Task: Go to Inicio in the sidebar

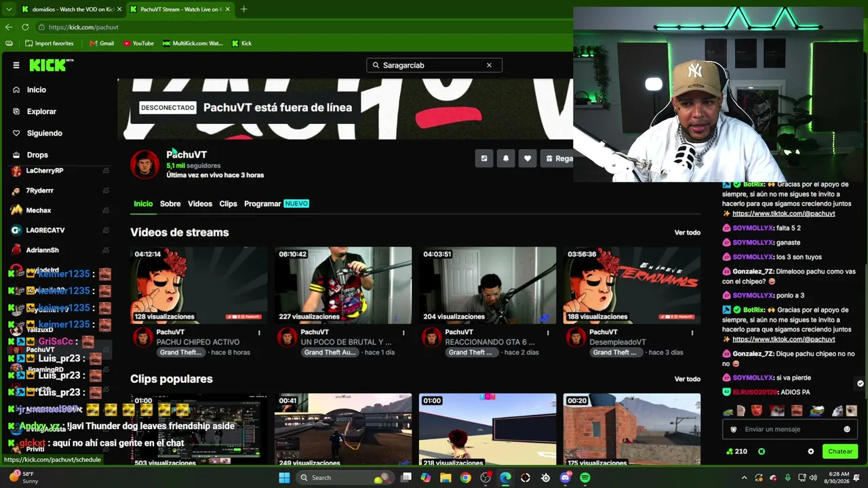Action: coord(37,89)
